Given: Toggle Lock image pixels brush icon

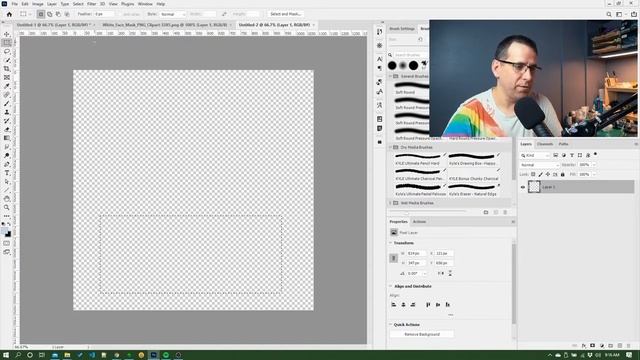Looking at the screenshot, I should click(x=540, y=174).
